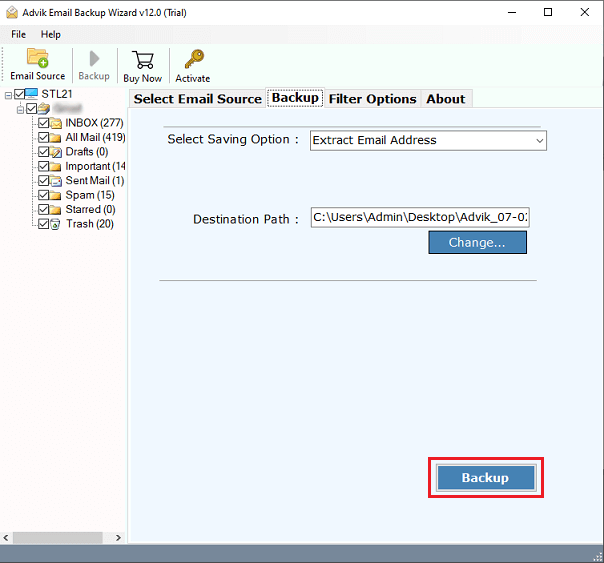Open the Help menu

point(51,35)
